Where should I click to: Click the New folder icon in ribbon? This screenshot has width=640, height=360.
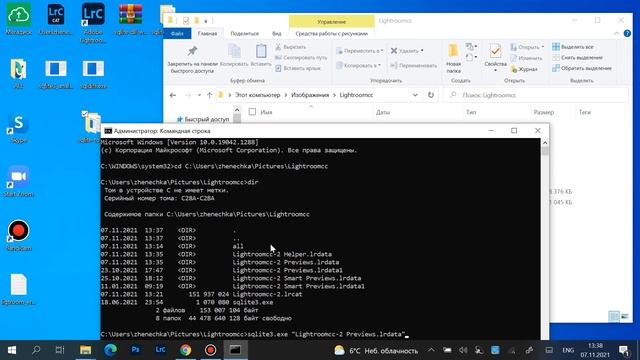[453, 59]
